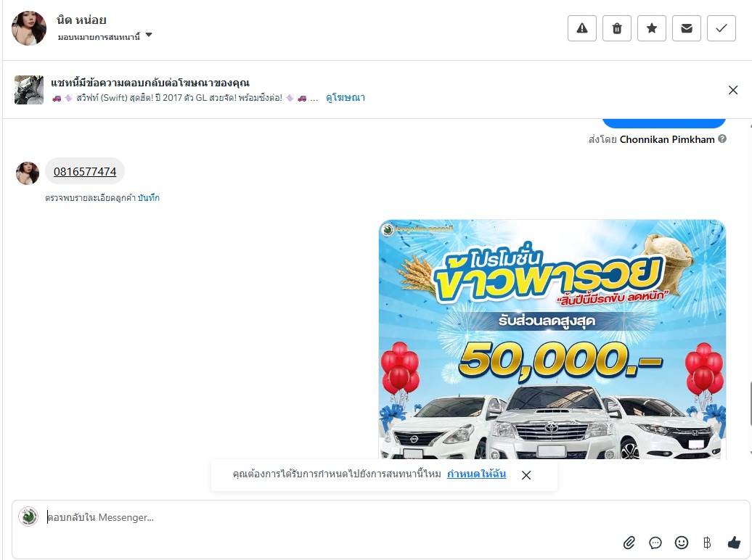Close the assignment prompt popup
752x560 pixels.
coord(526,474)
